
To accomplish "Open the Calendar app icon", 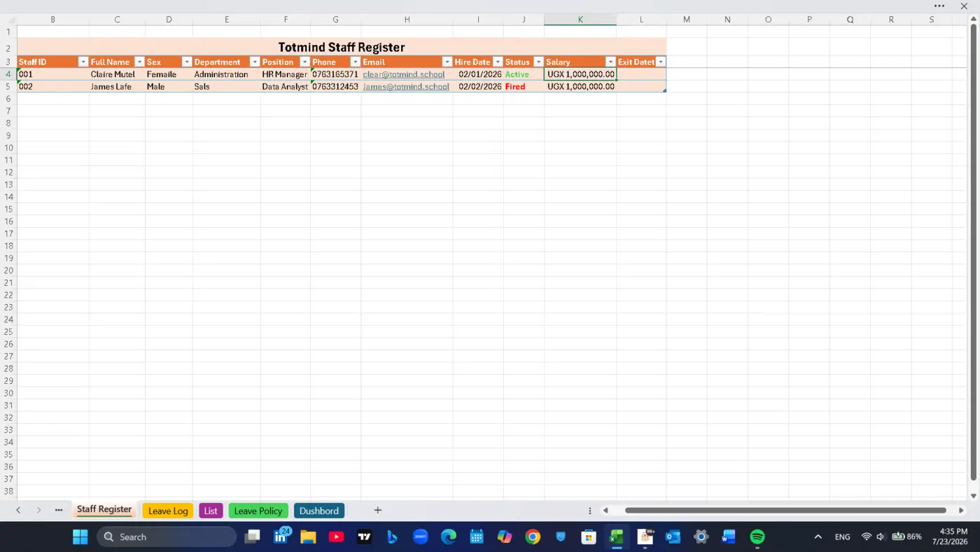I will 477,537.
